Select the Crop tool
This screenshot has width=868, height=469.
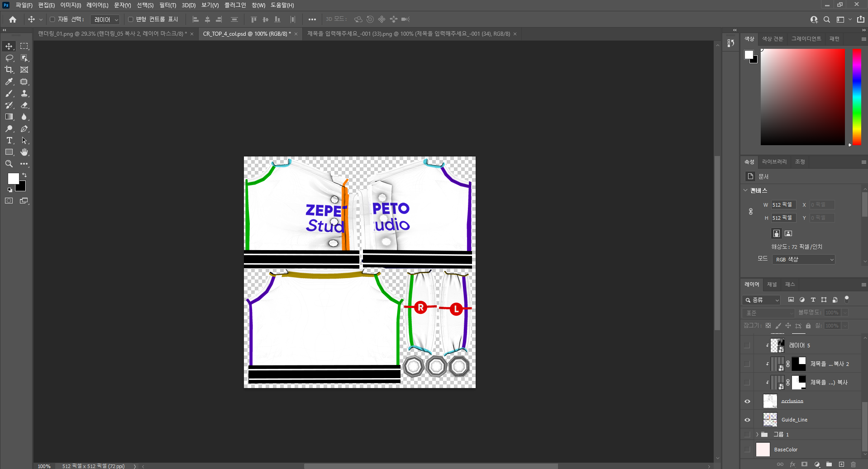[9, 70]
